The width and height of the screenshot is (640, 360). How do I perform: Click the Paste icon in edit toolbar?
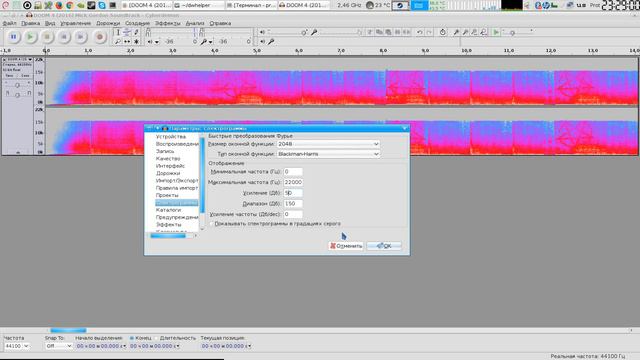388,32
